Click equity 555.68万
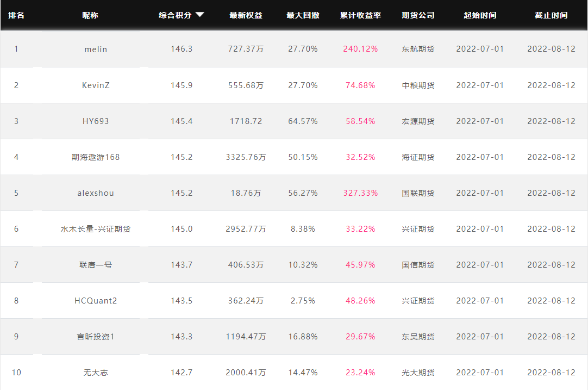The height and width of the screenshot is (390, 588). point(246,85)
